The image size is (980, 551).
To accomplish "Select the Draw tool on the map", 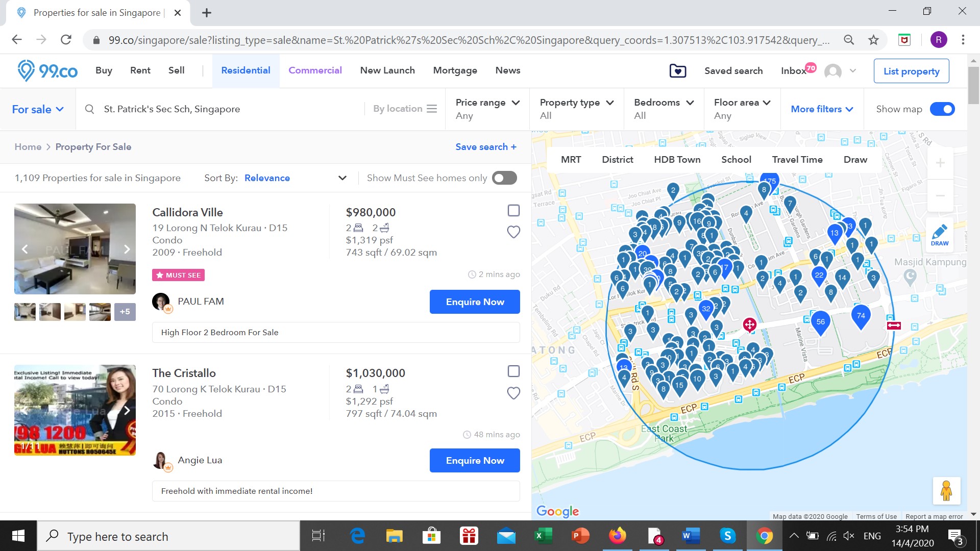I will 940,234.
